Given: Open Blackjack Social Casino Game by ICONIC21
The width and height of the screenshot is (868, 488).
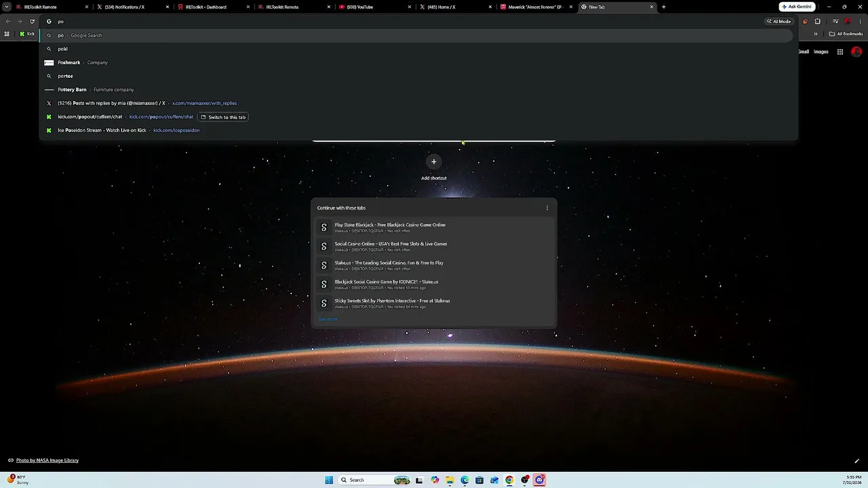Looking at the screenshot, I should (434, 284).
